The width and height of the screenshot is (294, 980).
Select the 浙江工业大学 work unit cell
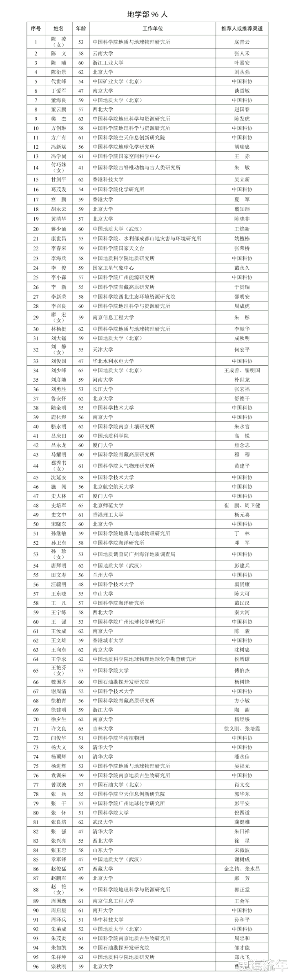tap(108, 63)
